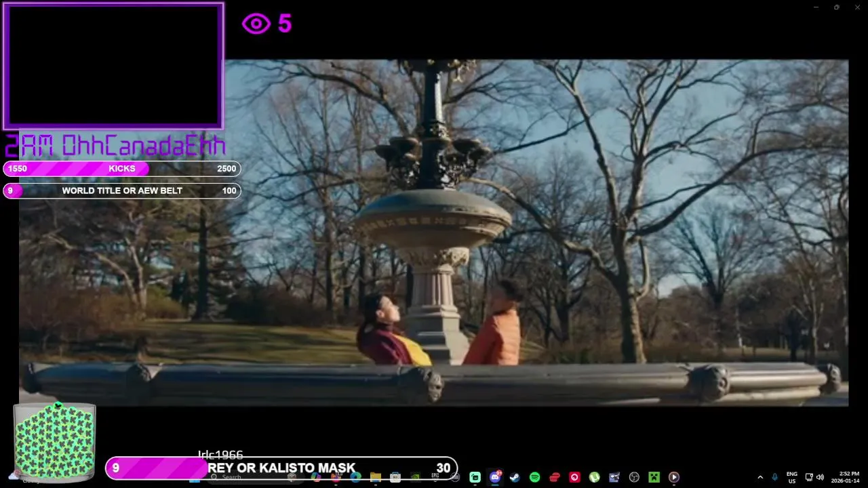868x488 pixels.
Task: Click the 2AM OhhCanadaEhh channel name
Action: tap(115, 146)
